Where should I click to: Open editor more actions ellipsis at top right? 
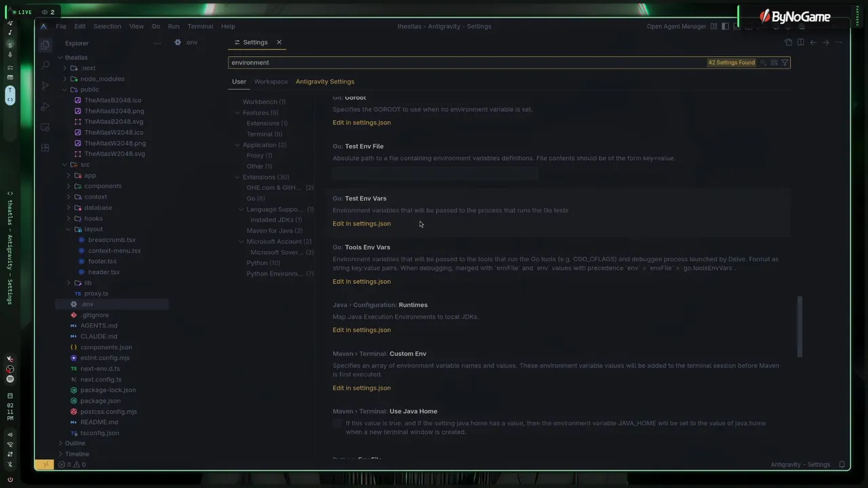click(x=839, y=42)
